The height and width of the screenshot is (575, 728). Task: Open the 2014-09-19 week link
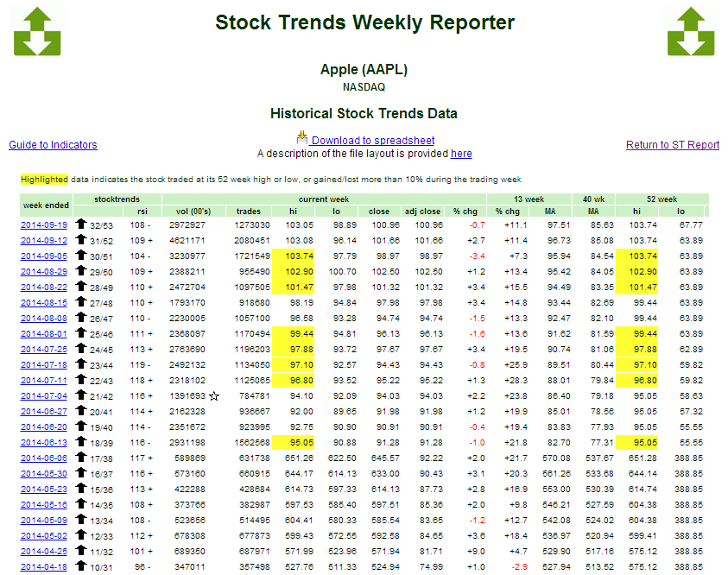tap(44, 225)
